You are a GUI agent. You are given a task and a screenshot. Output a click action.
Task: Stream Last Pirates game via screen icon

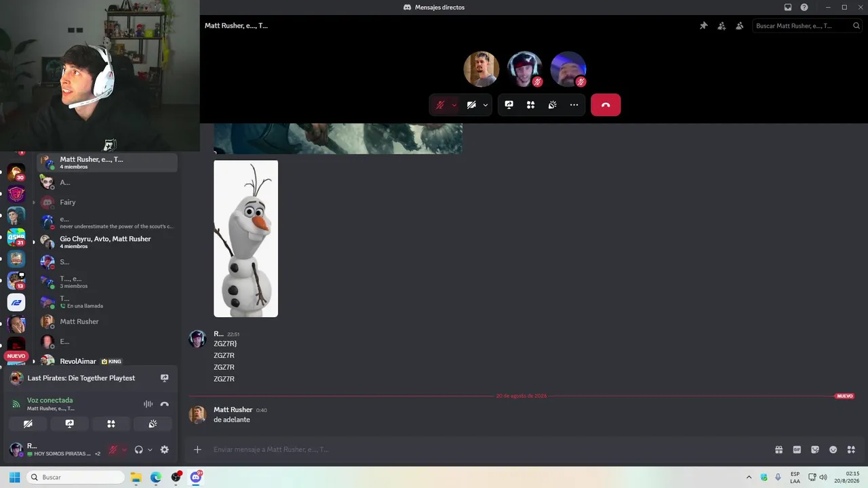click(164, 378)
